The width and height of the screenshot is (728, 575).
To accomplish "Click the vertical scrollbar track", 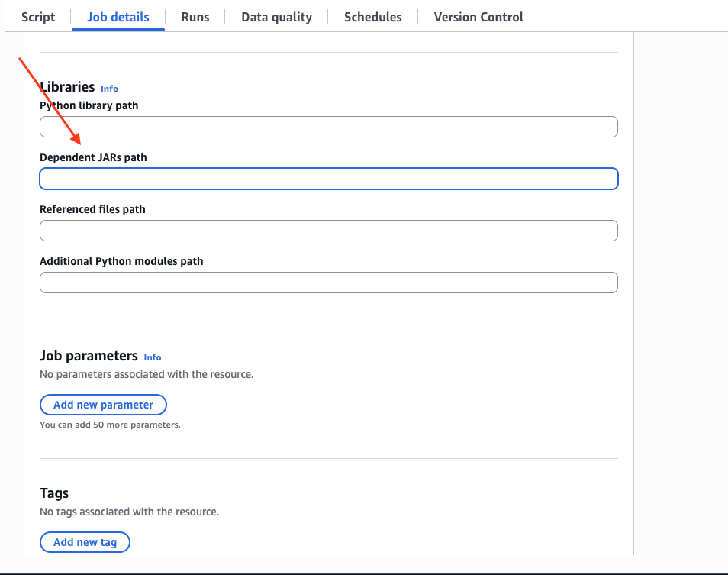I will click(x=634, y=305).
